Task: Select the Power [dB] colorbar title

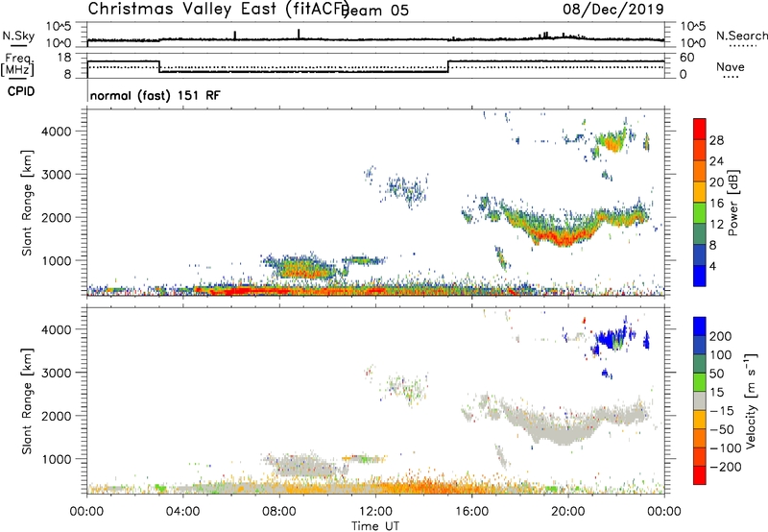Action: 733,203
